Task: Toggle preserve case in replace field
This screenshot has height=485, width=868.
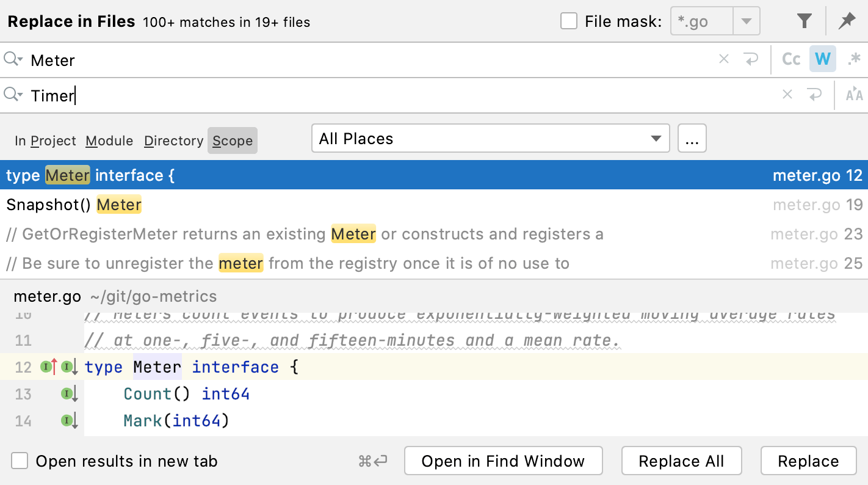Action: click(x=854, y=95)
